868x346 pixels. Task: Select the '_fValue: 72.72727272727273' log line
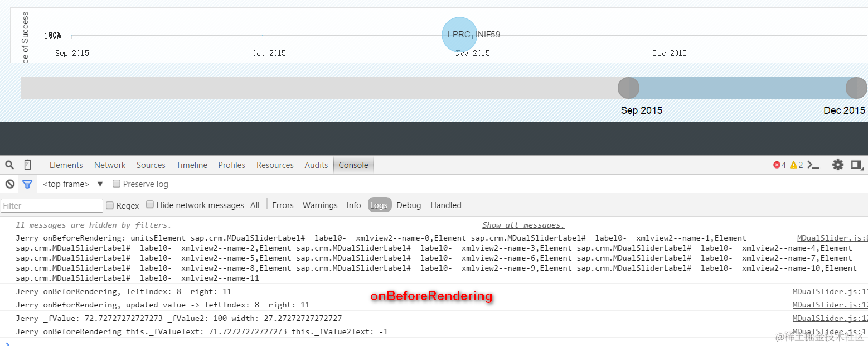[178, 318]
